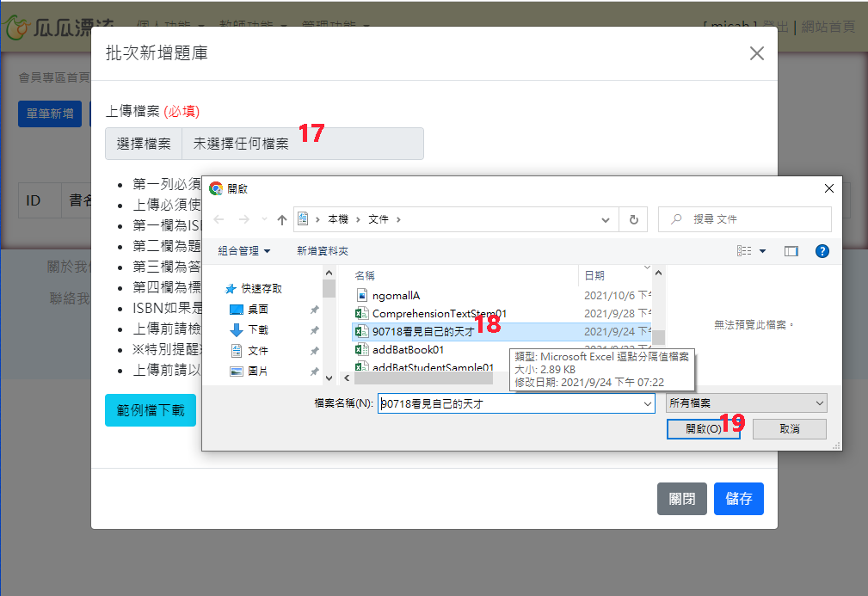Expand the 檔案名稱 combo box arrow
The image size is (868, 596).
coord(647,404)
